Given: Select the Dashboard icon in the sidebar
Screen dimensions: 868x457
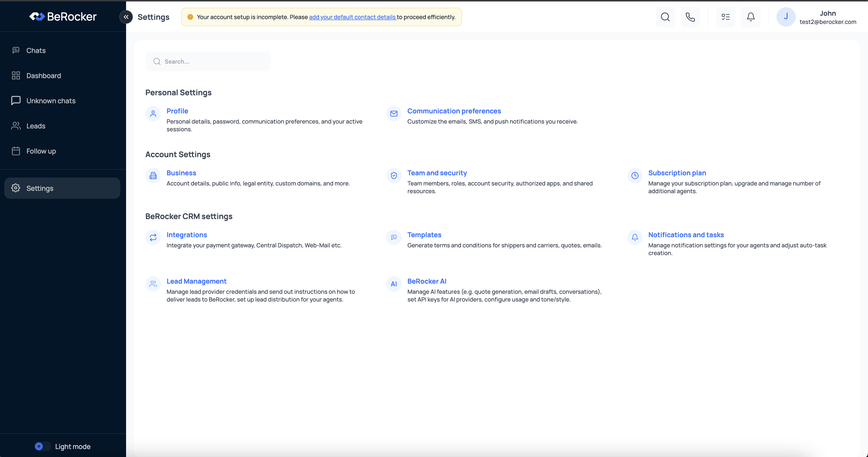Looking at the screenshot, I should pos(16,75).
